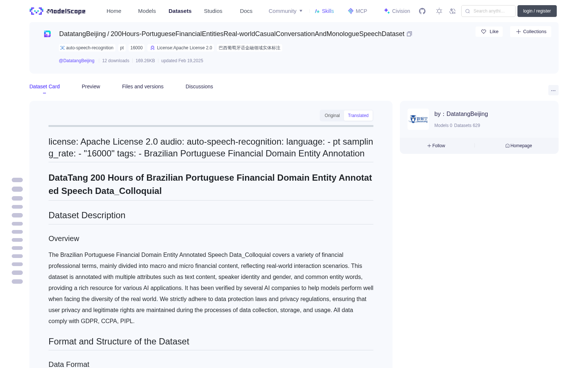The width and height of the screenshot is (588, 368).
Task: Click the 巴西葡萄牙语金融领域实体标注 tag
Action: click(250, 48)
